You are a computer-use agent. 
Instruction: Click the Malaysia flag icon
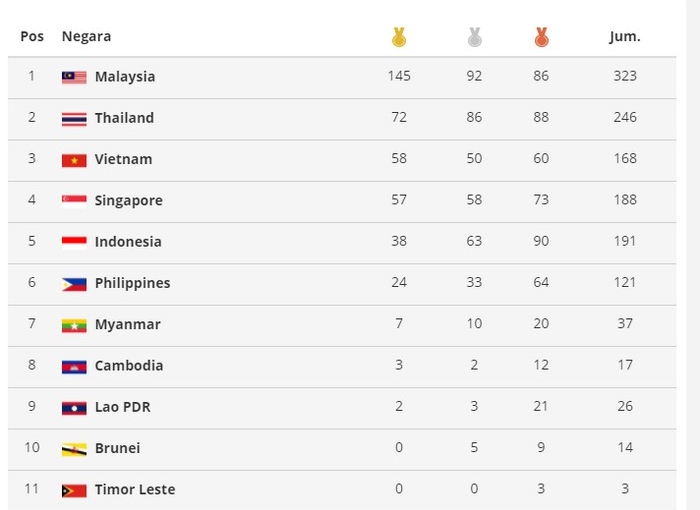tap(74, 77)
